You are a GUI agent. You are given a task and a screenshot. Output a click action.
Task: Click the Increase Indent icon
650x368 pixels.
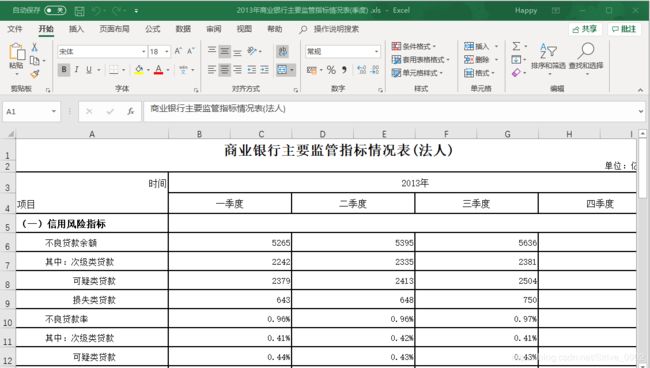click(x=264, y=70)
